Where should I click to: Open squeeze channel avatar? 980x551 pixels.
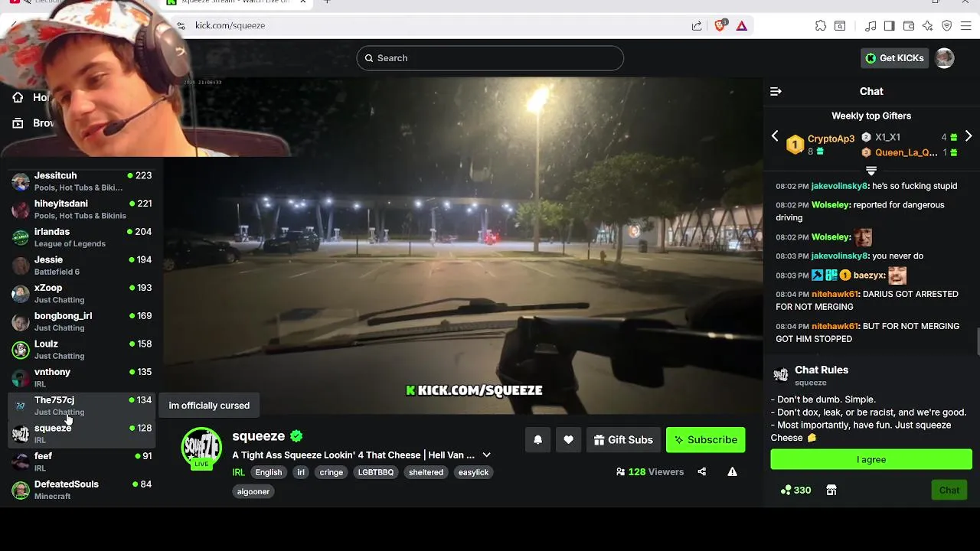[x=201, y=448]
